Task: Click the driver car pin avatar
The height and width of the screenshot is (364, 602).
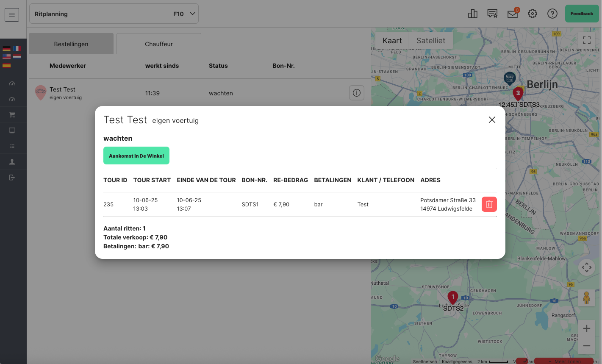Action: [x=40, y=93]
